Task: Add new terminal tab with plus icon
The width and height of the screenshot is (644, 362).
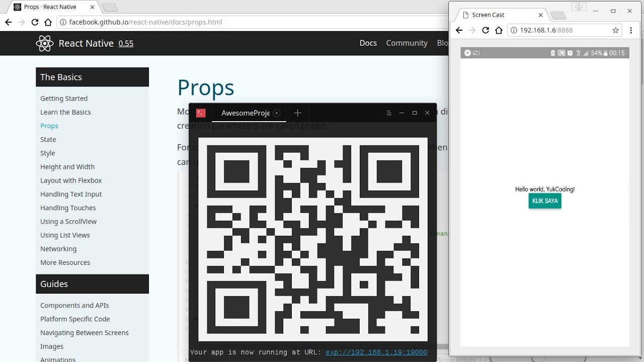Action: (297, 113)
